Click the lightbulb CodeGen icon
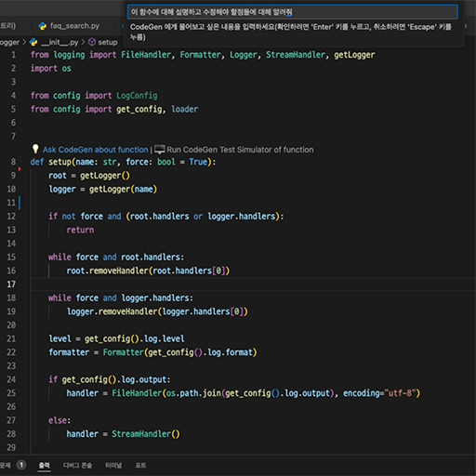Screen dimensions: 476x476 point(35,149)
